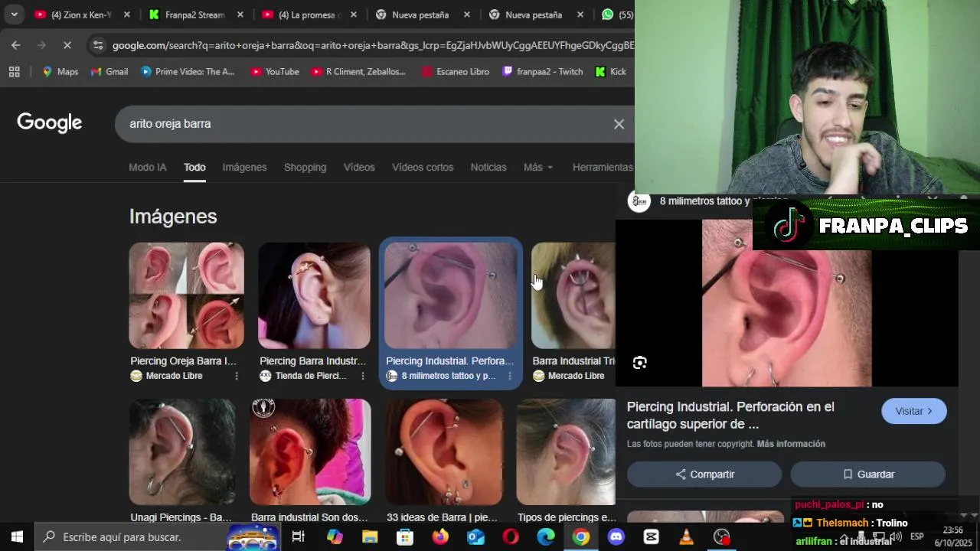
Task: Open the Unagi Piercings image result
Action: [x=182, y=452]
